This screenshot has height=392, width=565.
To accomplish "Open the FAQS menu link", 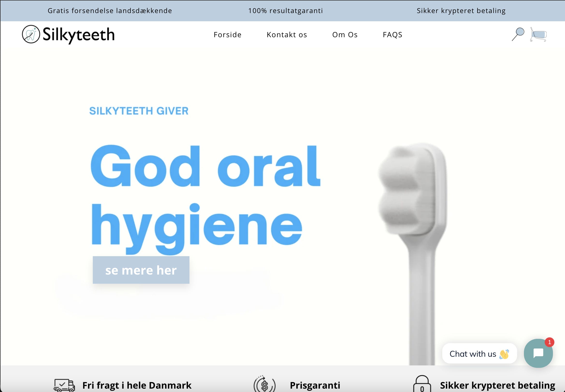I will pyautogui.click(x=392, y=35).
